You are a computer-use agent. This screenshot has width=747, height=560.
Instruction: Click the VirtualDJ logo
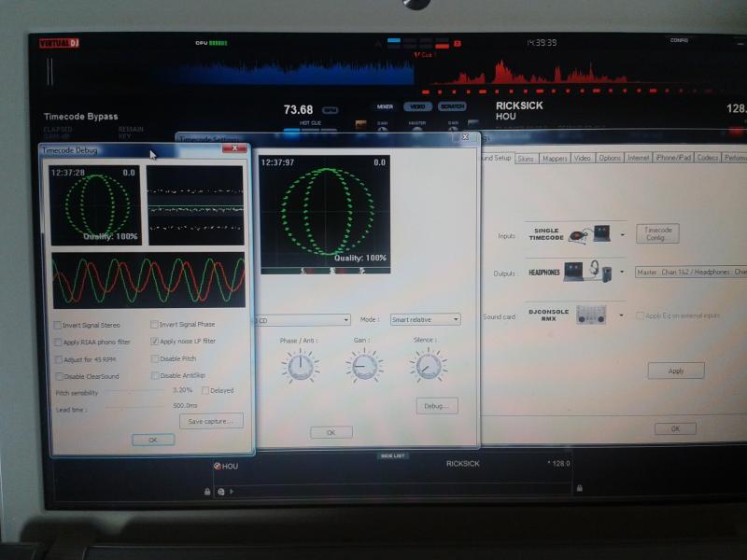coord(59,43)
